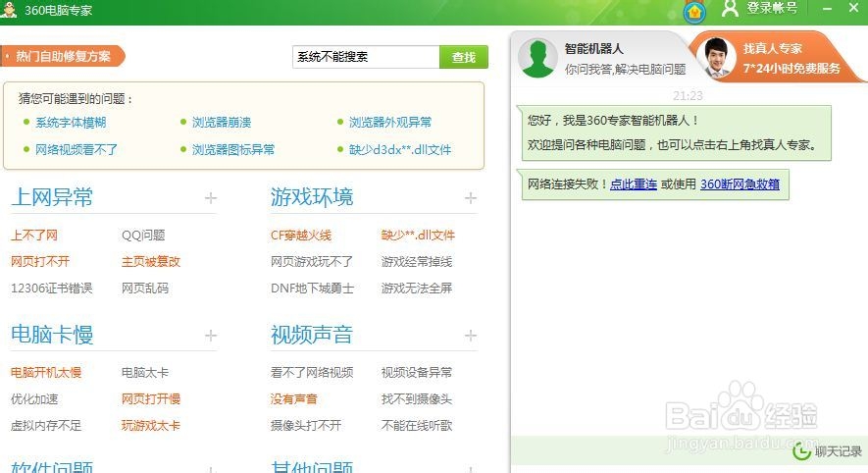Click 主页被篡改 item
This screenshot has width=868, height=473.
tap(151, 261)
